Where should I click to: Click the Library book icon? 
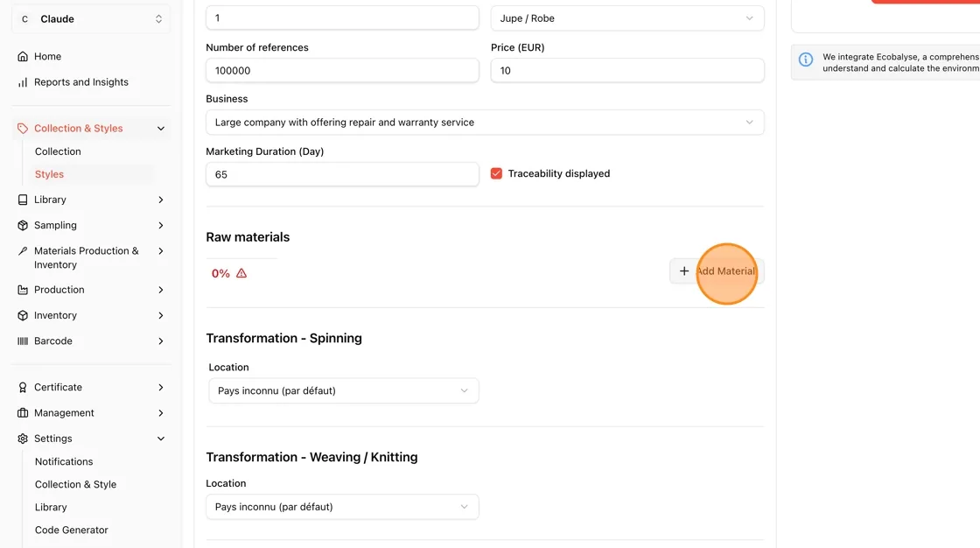(23, 200)
